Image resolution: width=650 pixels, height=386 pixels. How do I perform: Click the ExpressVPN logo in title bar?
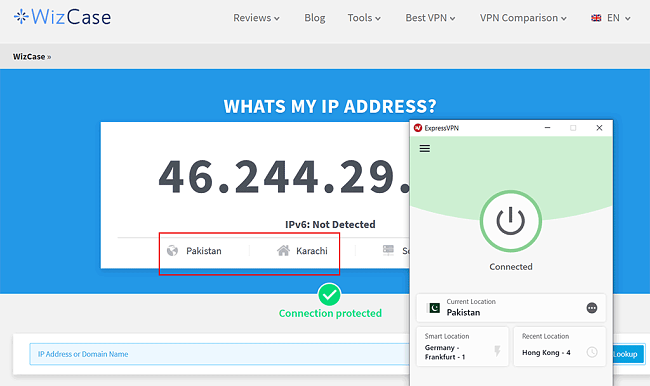pos(418,128)
